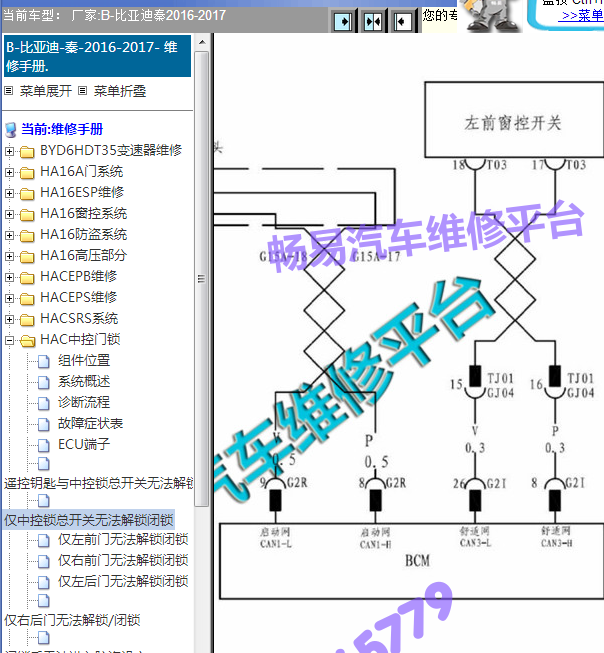Click 菜单展开 to expand all menus
The width and height of the screenshot is (604, 653).
[x=45, y=91]
